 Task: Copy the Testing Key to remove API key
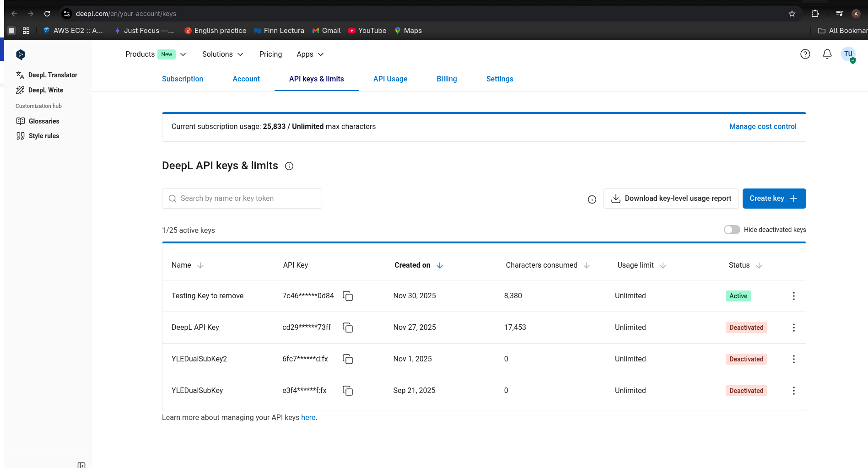tap(348, 296)
